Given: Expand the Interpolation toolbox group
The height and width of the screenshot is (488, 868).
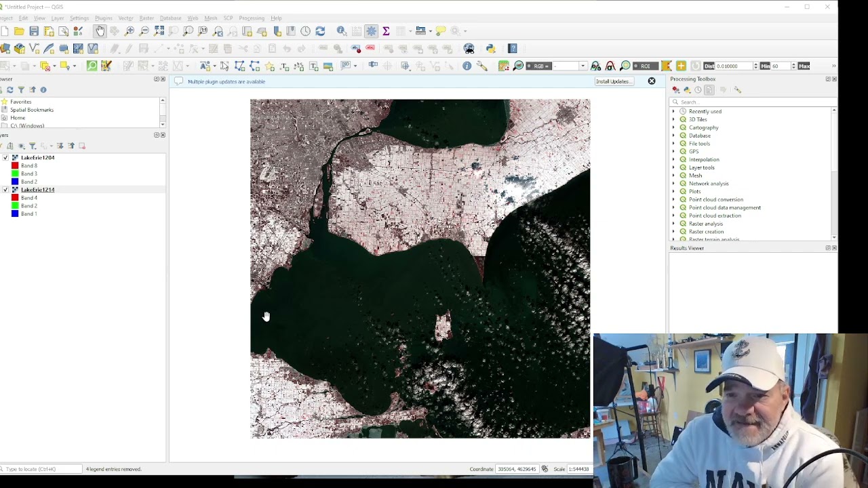Looking at the screenshot, I should point(673,159).
